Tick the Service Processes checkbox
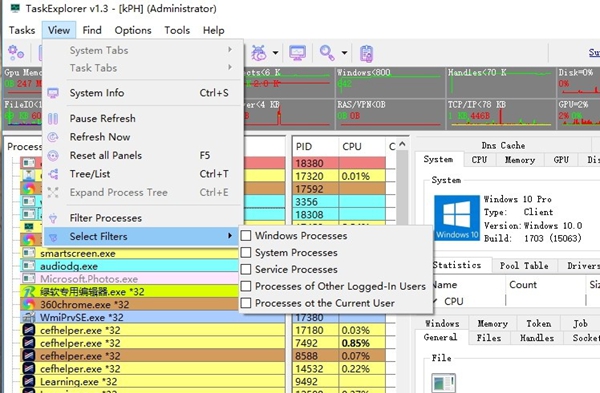The width and height of the screenshot is (600, 393). [246, 269]
